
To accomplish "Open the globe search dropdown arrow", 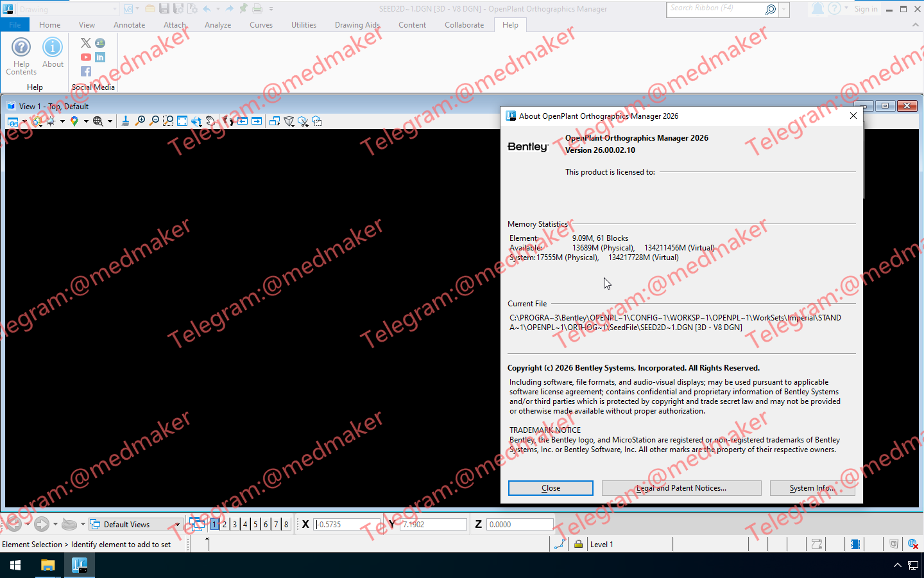I will (110, 121).
